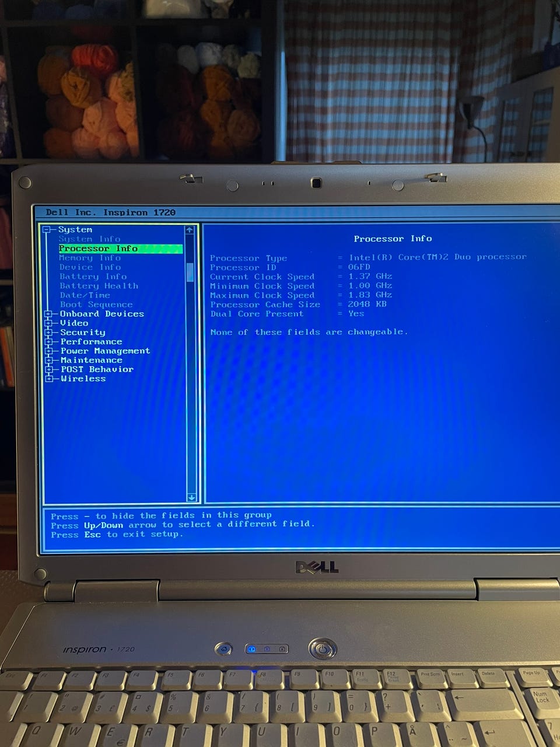Expand the Onboard Devices node
This screenshot has height=747, width=560.
[x=48, y=314]
